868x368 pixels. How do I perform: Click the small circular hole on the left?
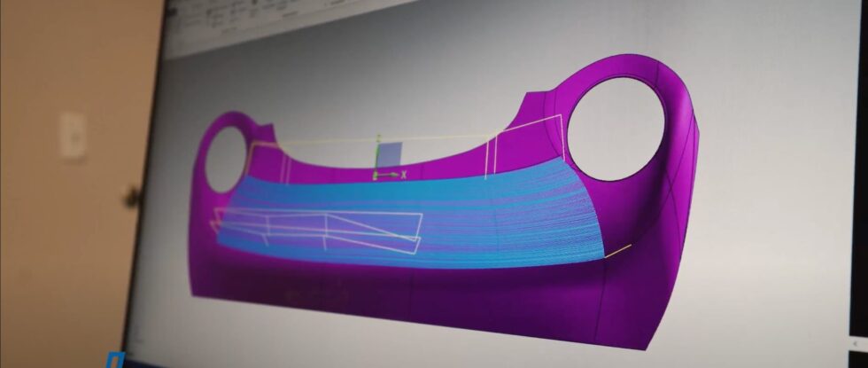(x=226, y=159)
